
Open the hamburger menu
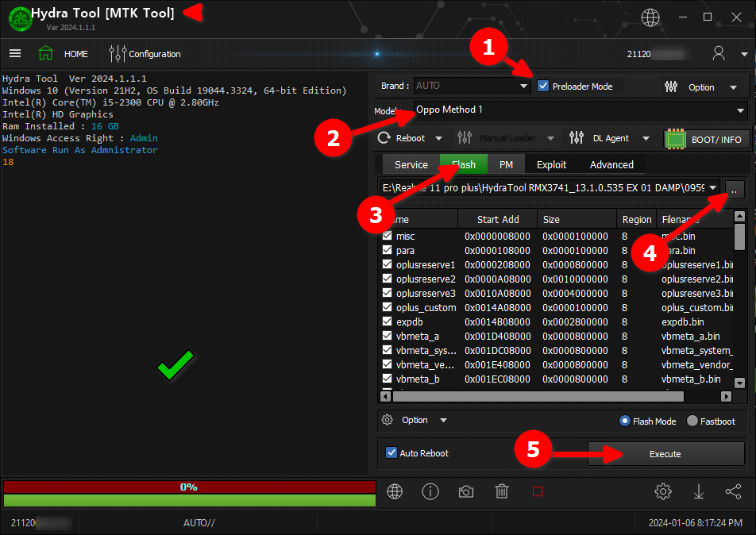click(15, 53)
